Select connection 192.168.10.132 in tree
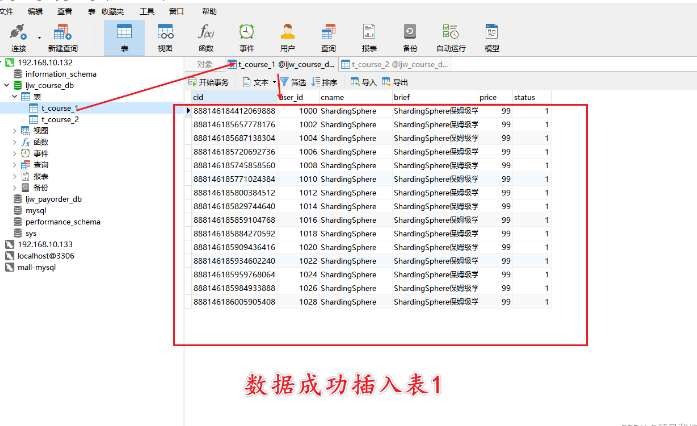Viewport: 697px width, 426px height. 44,63
